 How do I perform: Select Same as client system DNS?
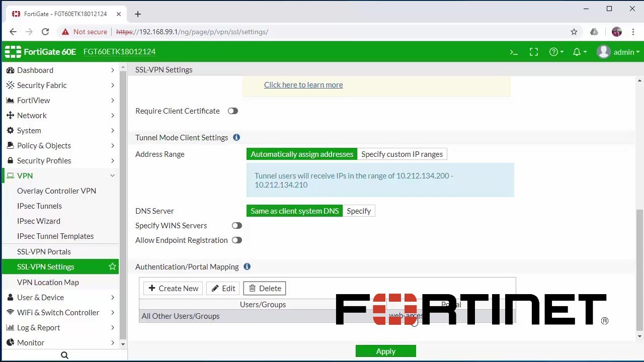click(x=295, y=211)
